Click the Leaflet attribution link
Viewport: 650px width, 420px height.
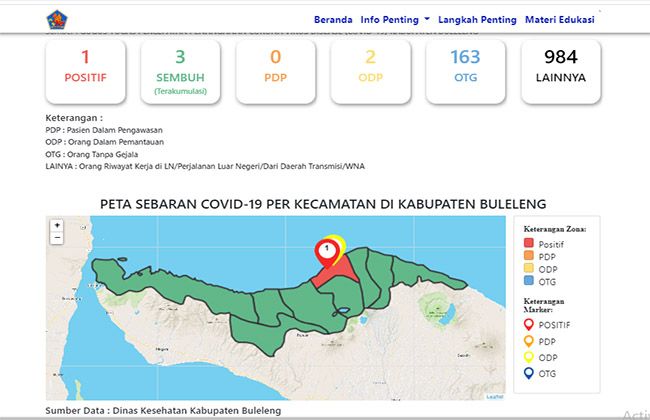[494, 397]
